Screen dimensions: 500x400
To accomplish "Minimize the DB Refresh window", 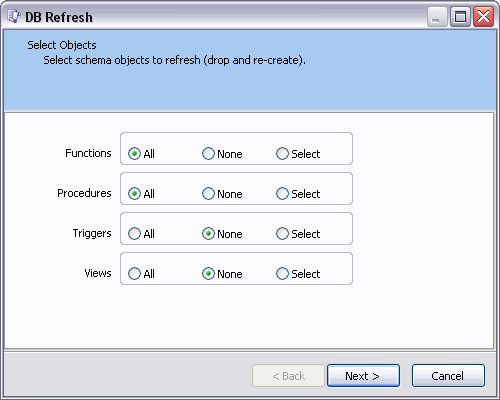I will pyautogui.click(x=437, y=17).
